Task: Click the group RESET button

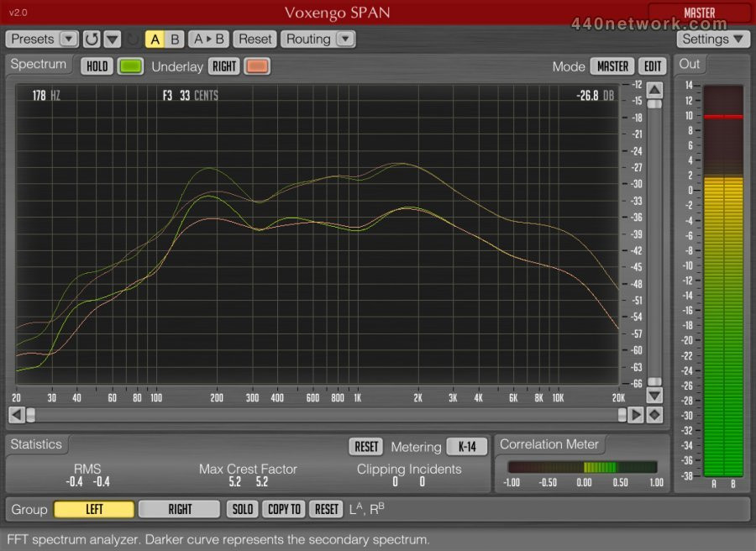Action: [x=327, y=510]
